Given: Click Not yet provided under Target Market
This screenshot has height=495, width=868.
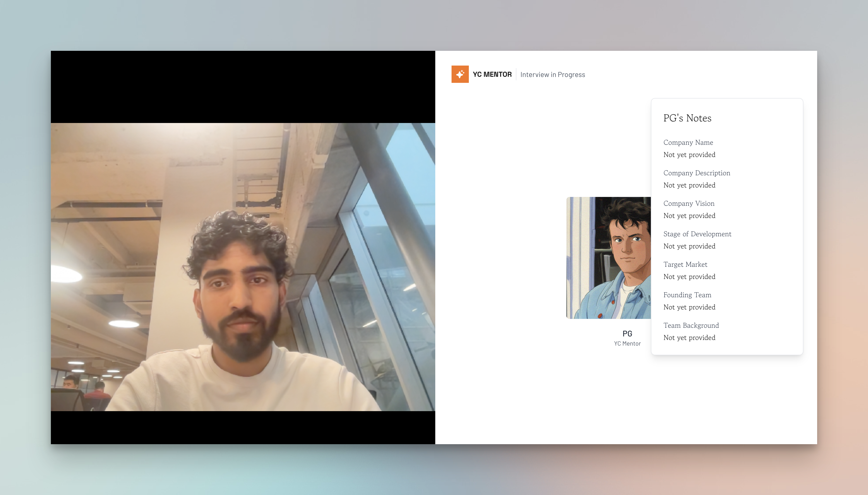Looking at the screenshot, I should coord(689,277).
